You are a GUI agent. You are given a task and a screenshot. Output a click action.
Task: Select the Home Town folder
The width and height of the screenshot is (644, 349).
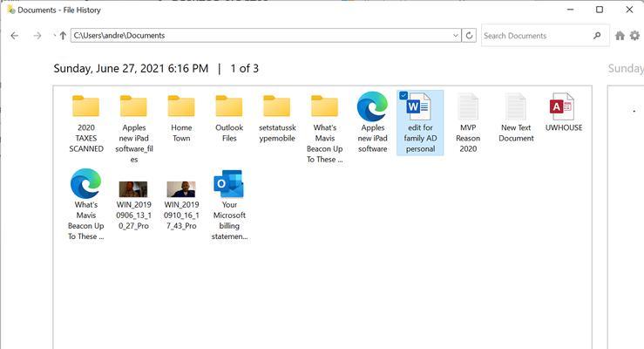(x=181, y=119)
